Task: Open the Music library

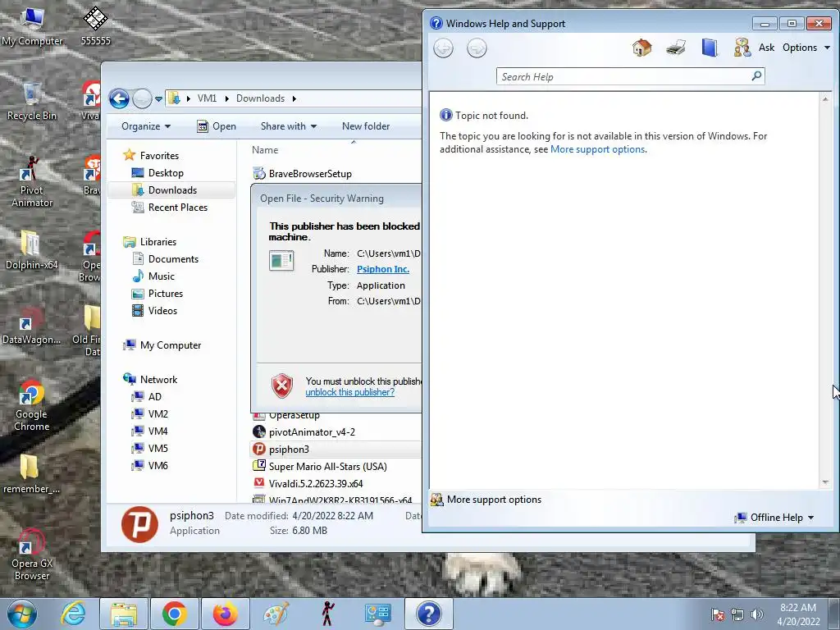Action: coord(161,276)
